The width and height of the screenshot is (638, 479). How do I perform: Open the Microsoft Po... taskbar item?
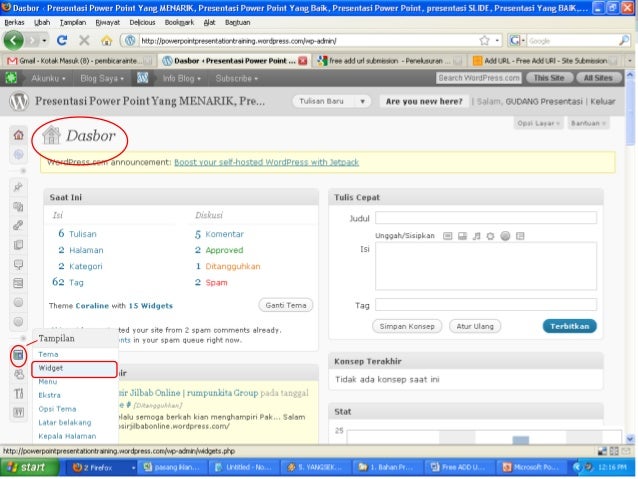[531, 467]
